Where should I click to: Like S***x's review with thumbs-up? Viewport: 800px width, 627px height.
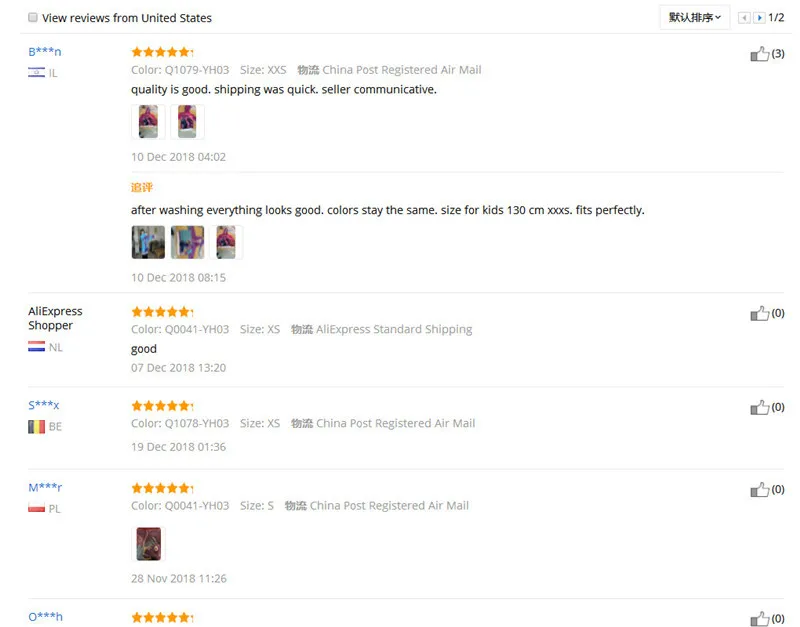pyautogui.click(x=759, y=407)
